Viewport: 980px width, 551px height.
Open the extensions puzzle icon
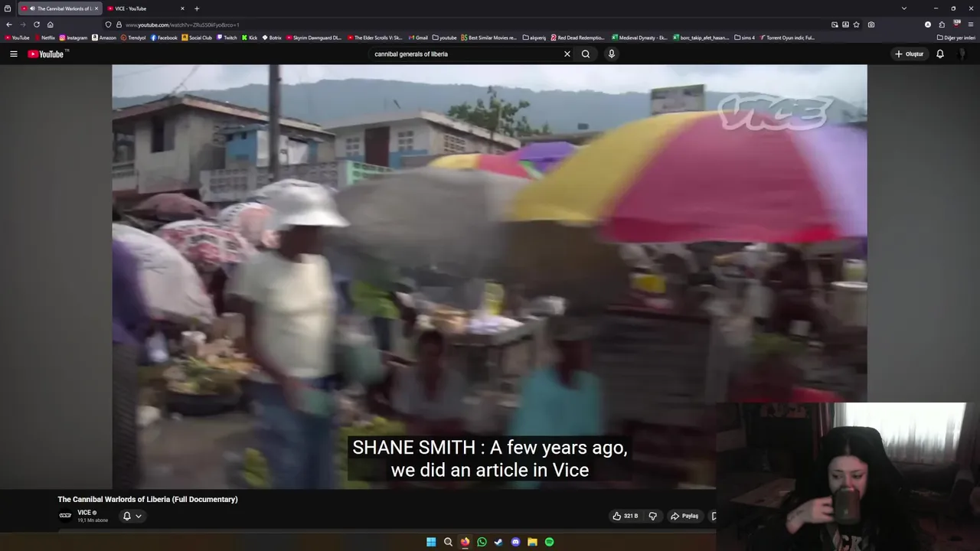point(942,24)
